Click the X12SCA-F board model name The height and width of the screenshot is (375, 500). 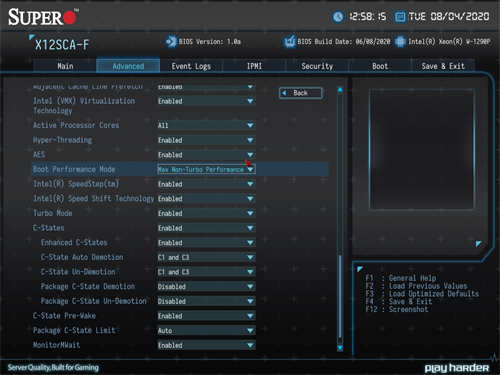[x=62, y=45]
